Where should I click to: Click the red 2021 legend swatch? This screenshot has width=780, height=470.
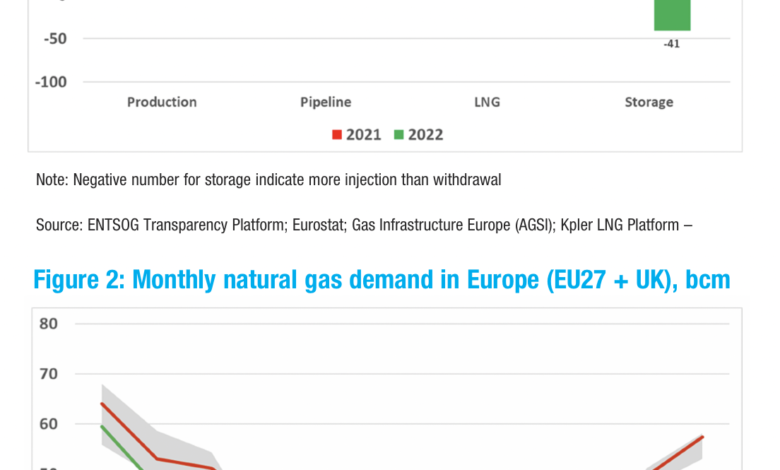tap(337, 134)
